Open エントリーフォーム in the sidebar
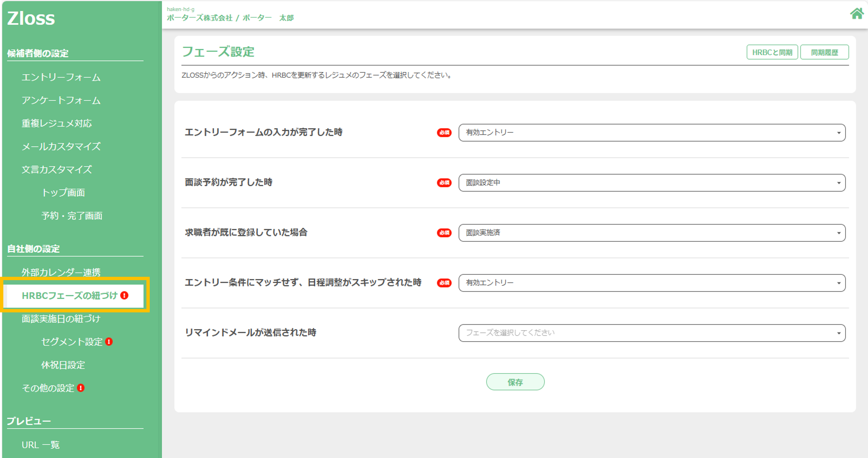Screen dimensions: 868x458 pyautogui.click(x=61, y=78)
